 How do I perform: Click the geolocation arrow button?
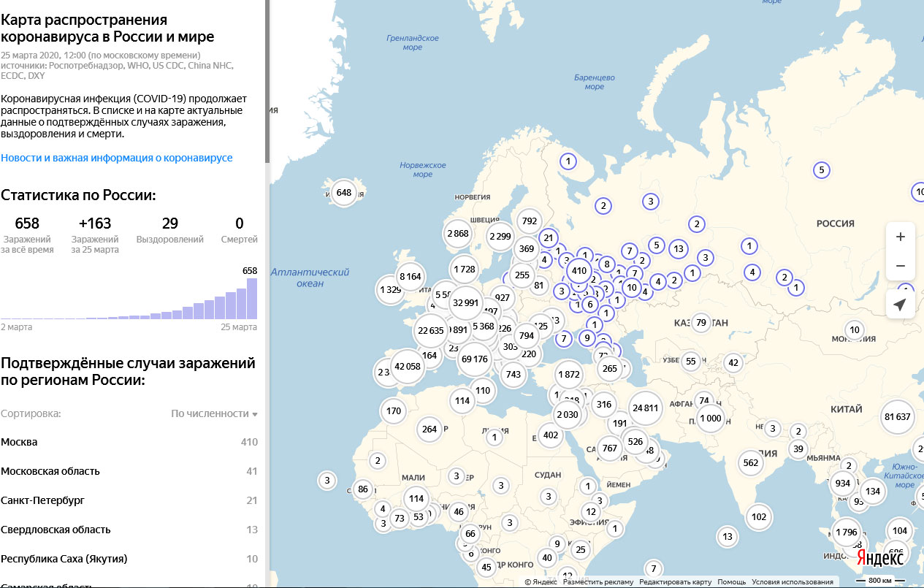[900, 305]
